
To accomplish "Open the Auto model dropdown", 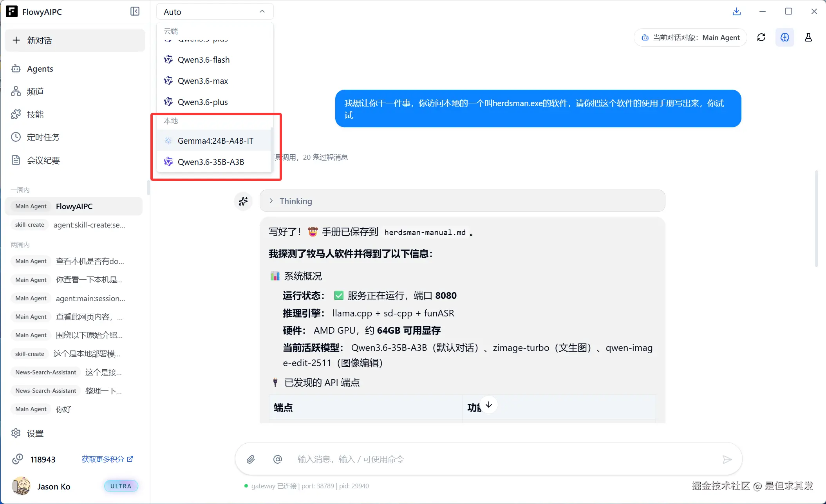I will tap(215, 12).
